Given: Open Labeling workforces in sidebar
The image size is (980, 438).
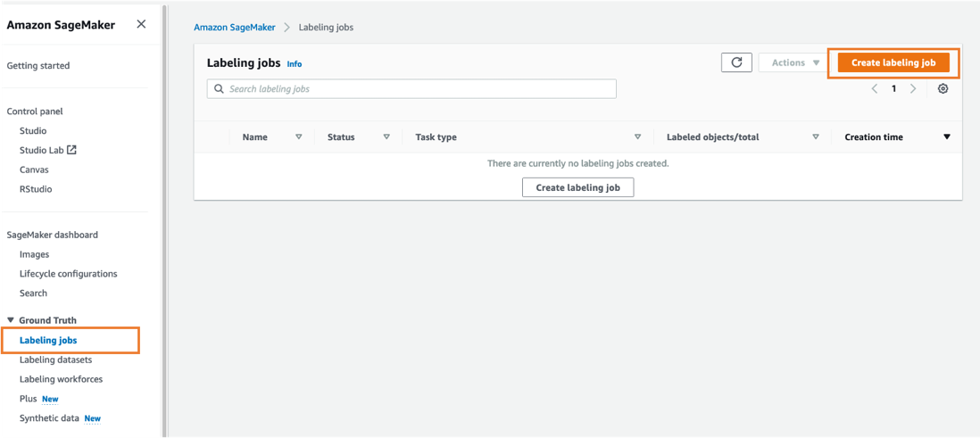Looking at the screenshot, I should (x=61, y=379).
